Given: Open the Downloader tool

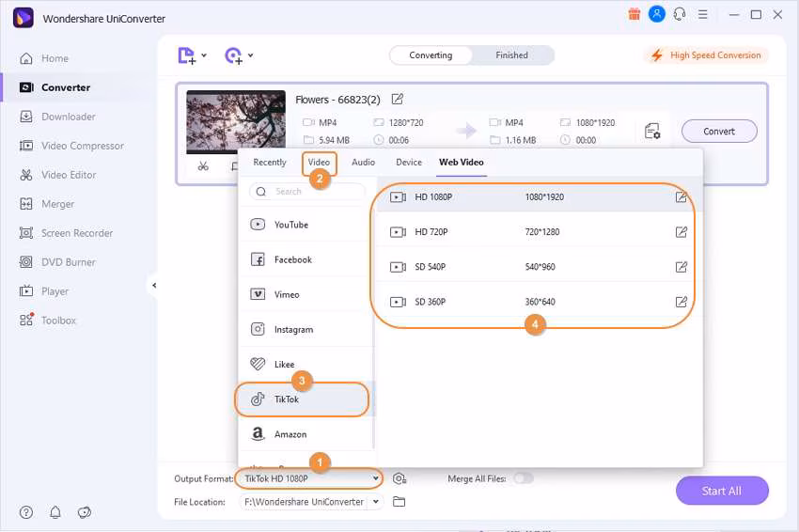Looking at the screenshot, I should tap(57, 117).
